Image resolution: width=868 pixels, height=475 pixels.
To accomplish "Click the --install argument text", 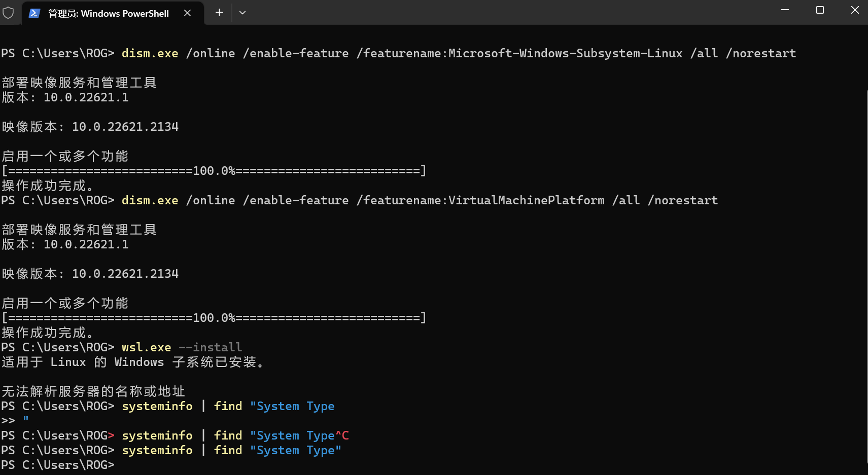I will tap(211, 347).
